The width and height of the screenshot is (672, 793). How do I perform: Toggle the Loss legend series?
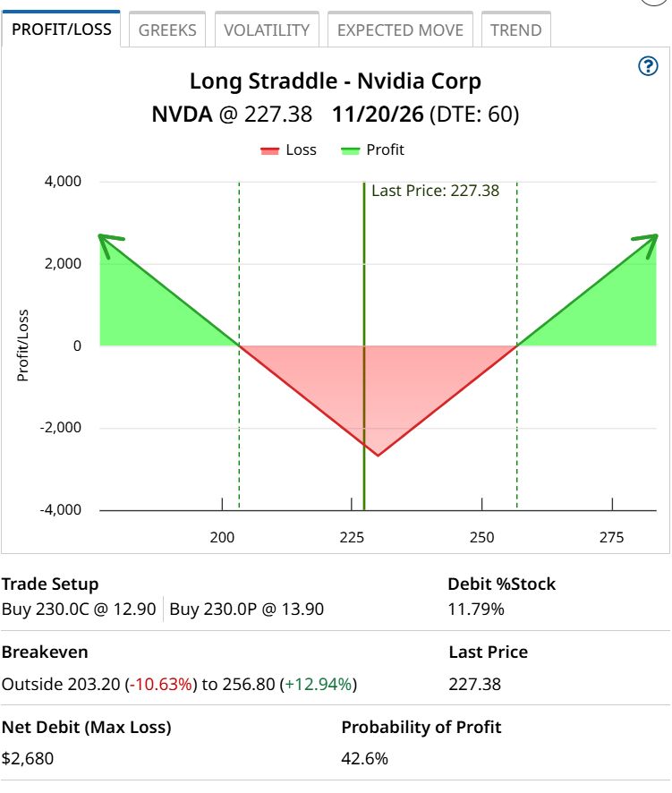288,150
